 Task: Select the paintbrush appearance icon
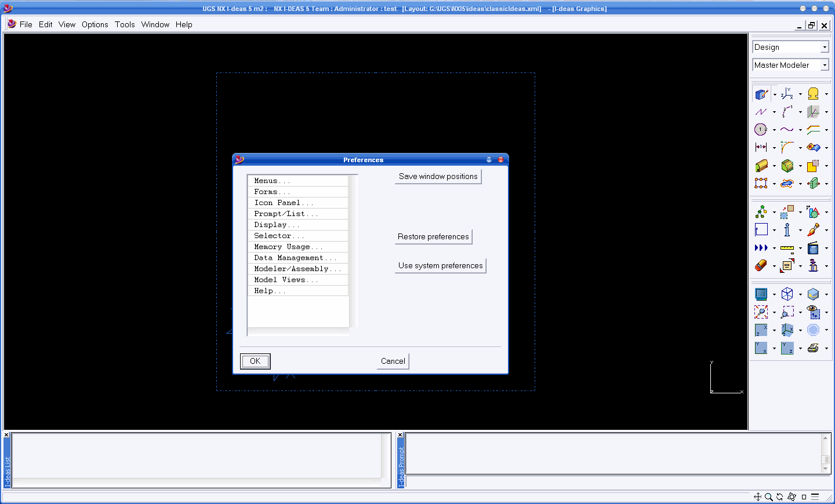tap(813, 230)
